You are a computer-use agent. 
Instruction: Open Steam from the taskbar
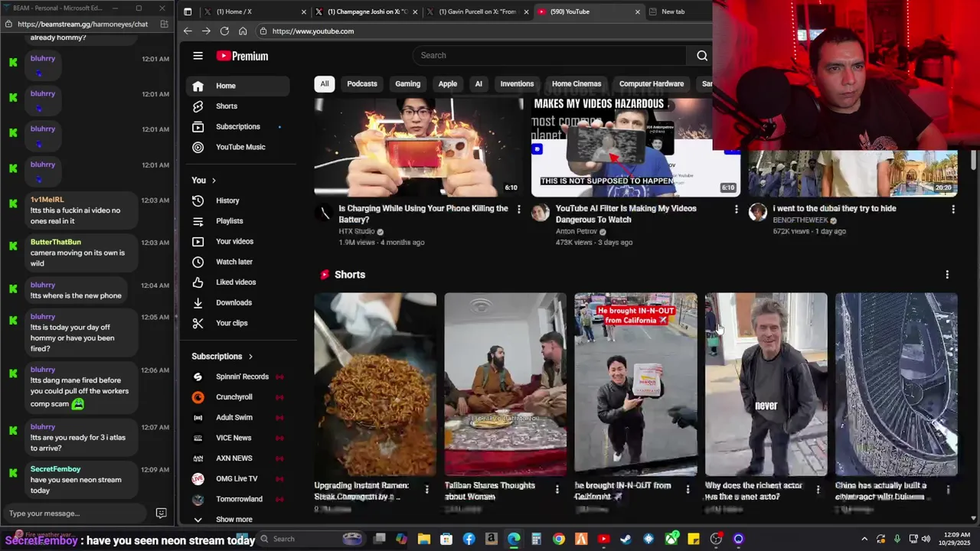point(626,540)
